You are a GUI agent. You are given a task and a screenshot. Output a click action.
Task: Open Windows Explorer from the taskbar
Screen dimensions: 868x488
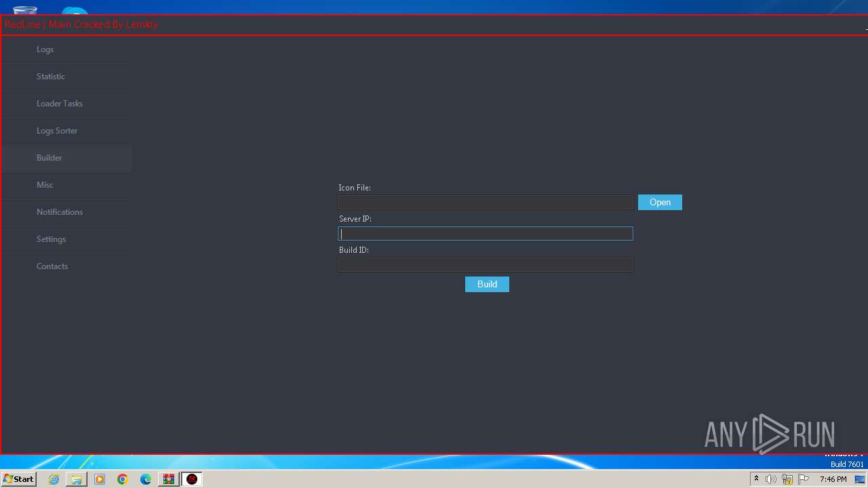click(77, 479)
